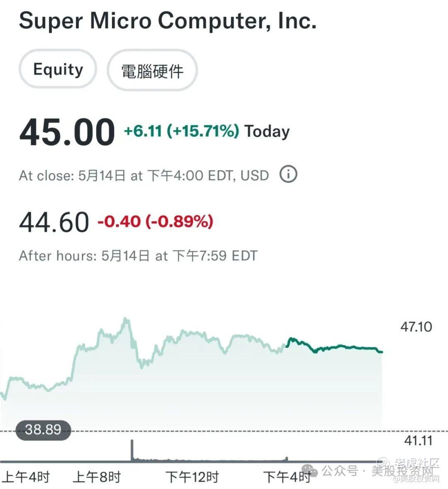
Task: Click the 公众号 · 美股投资网 watermark text
Action: tap(377, 471)
